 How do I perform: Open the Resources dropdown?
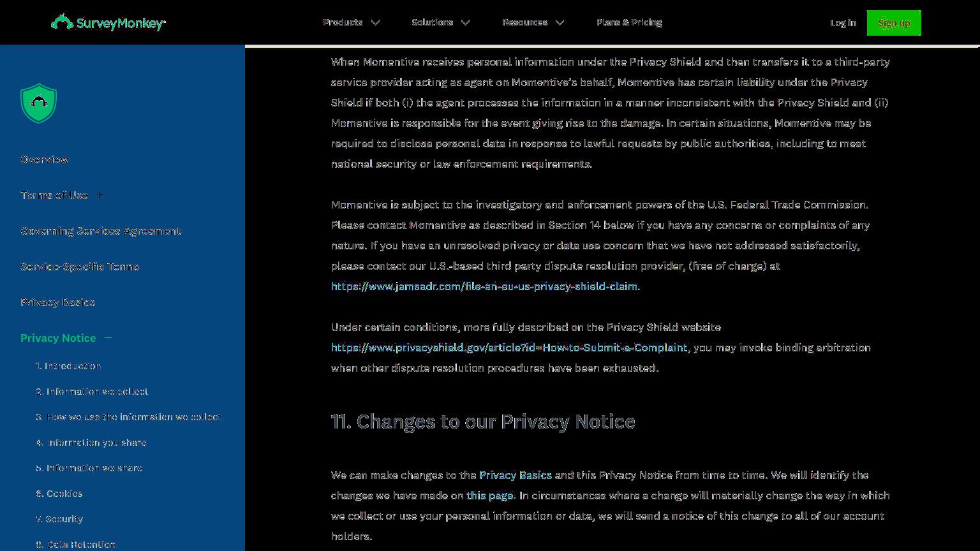[533, 22]
